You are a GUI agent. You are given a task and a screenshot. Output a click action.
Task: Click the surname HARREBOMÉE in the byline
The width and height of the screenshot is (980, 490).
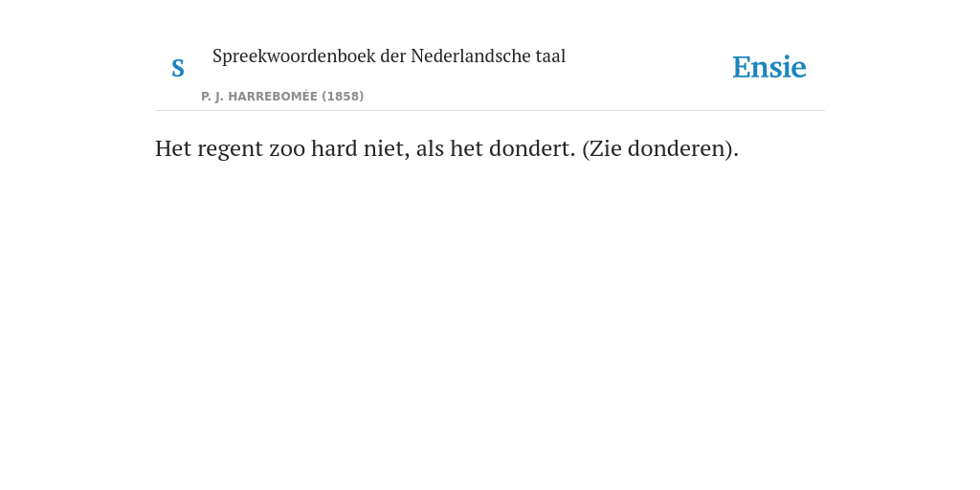coord(273,97)
